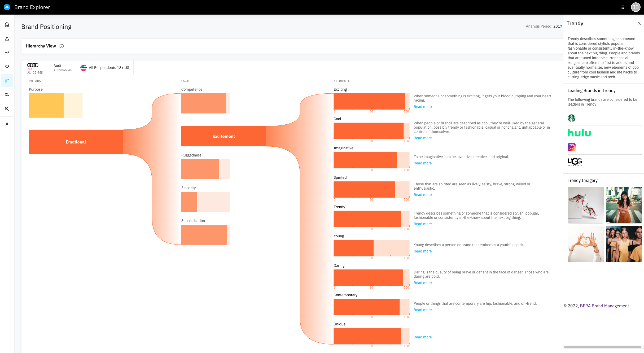Open the magnifier search sidebar icon
The image size is (644, 353).
tap(7, 109)
